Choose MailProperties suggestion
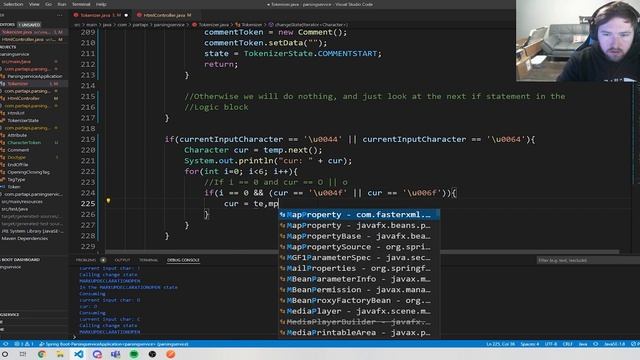 tap(359, 268)
